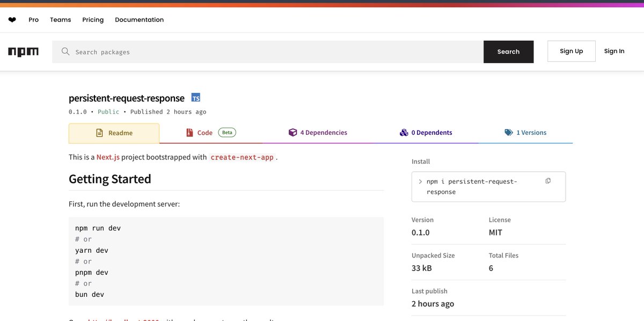Screen dimensions: 644x321
Task: View the 4 Dependencies tab
Action: (318, 133)
